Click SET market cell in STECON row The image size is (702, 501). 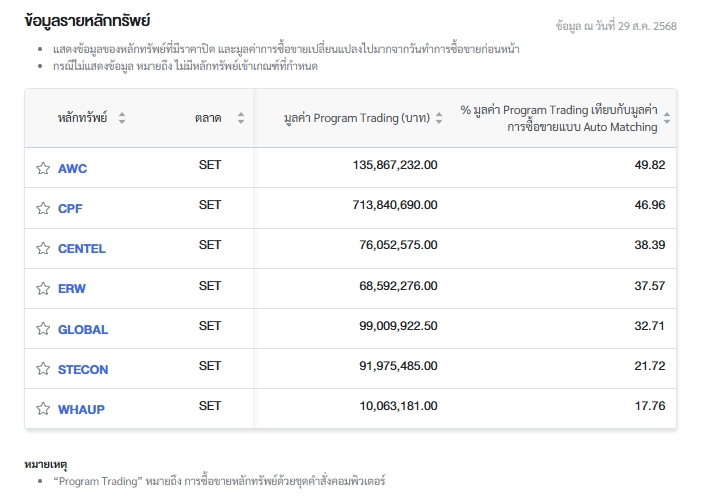pos(210,366)
